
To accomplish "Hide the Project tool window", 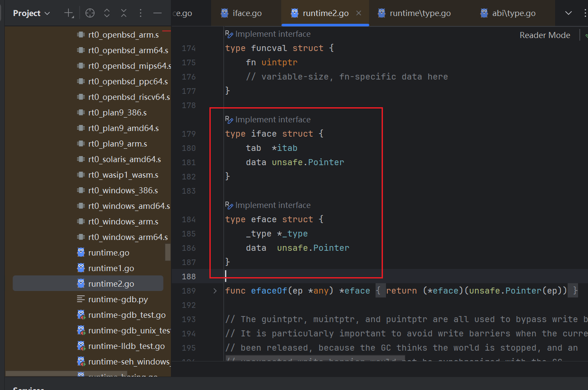I will click(157, 13).
